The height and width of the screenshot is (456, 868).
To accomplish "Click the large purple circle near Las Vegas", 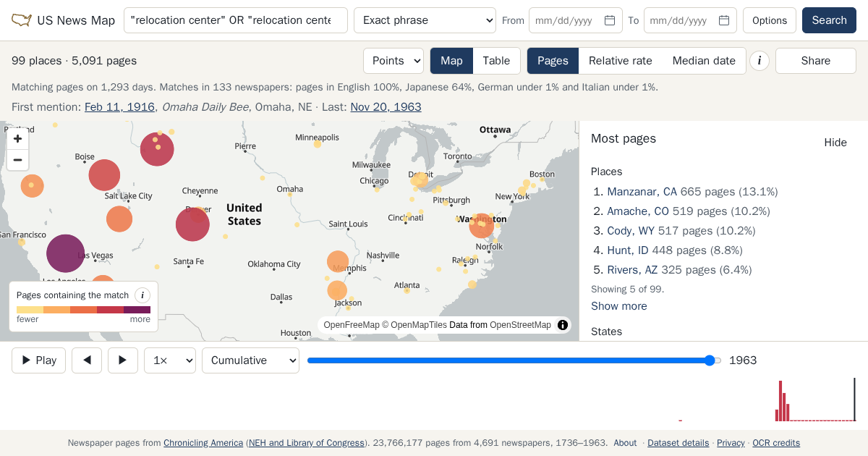I will (x=66, y=253).
